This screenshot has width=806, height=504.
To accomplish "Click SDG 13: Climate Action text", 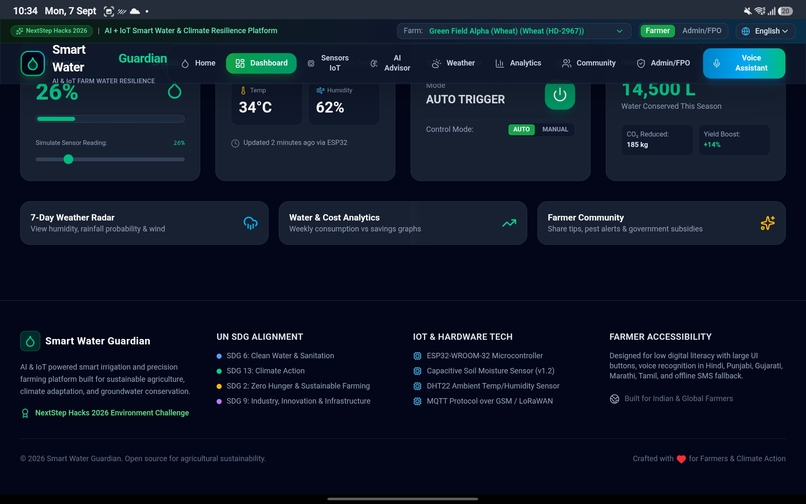I will pos(265,371).
